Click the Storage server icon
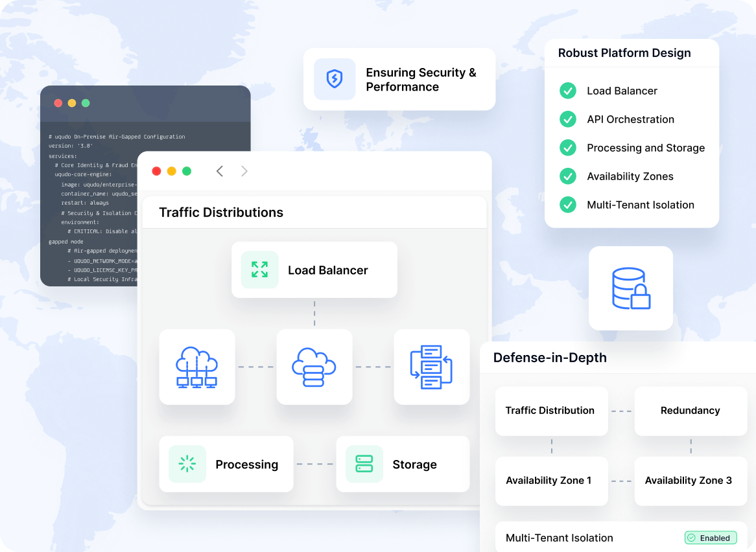This screenshot has height=552, width=756. tap(364, 464)
